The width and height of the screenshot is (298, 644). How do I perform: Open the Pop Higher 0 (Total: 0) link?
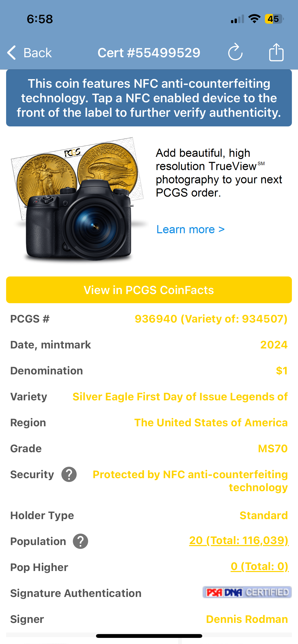(259, 566)
